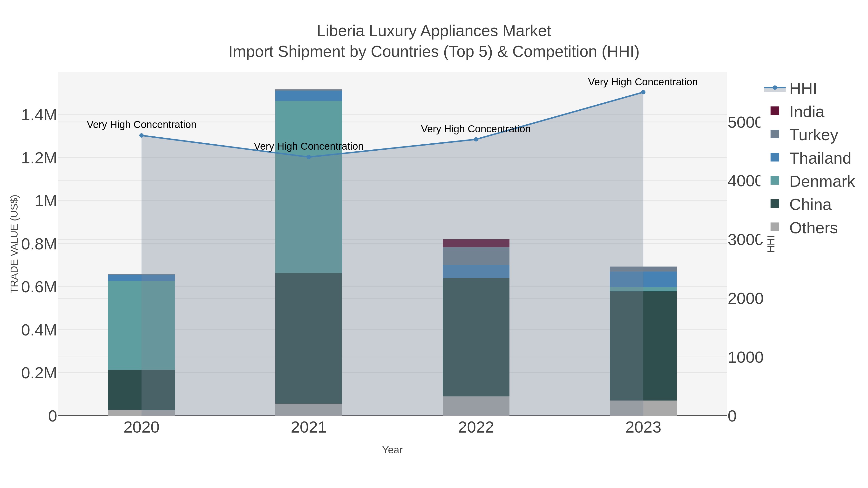The height and width of the screenshot is (488, 868).
Task: Toggle the Thailand legend entry
Action: click(811, 158)
